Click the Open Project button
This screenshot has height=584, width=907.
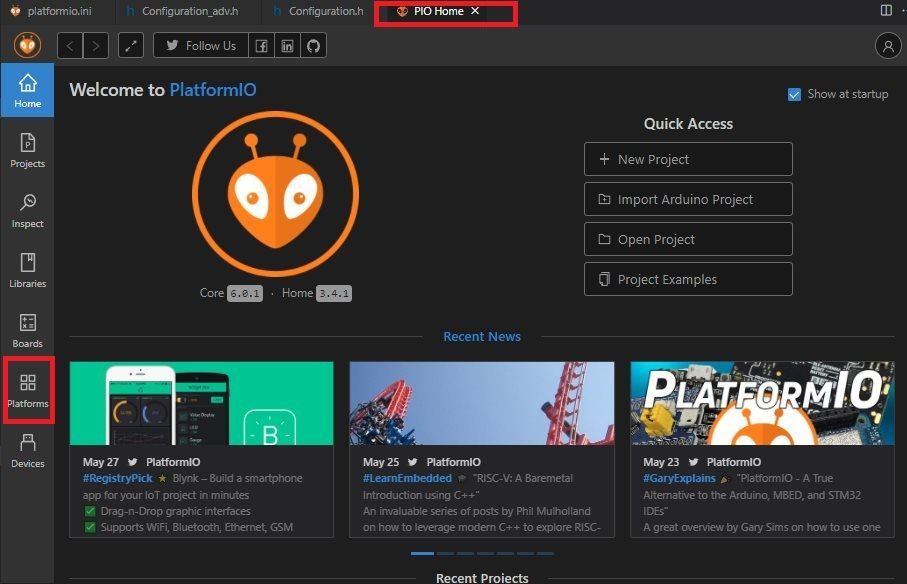(688, 239)
